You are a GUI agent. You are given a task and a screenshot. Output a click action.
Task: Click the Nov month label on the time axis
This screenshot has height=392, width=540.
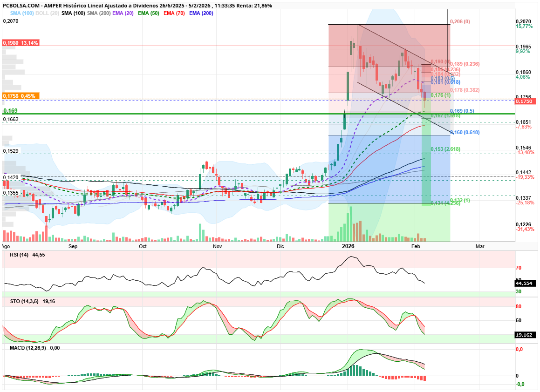coord(217,246)
